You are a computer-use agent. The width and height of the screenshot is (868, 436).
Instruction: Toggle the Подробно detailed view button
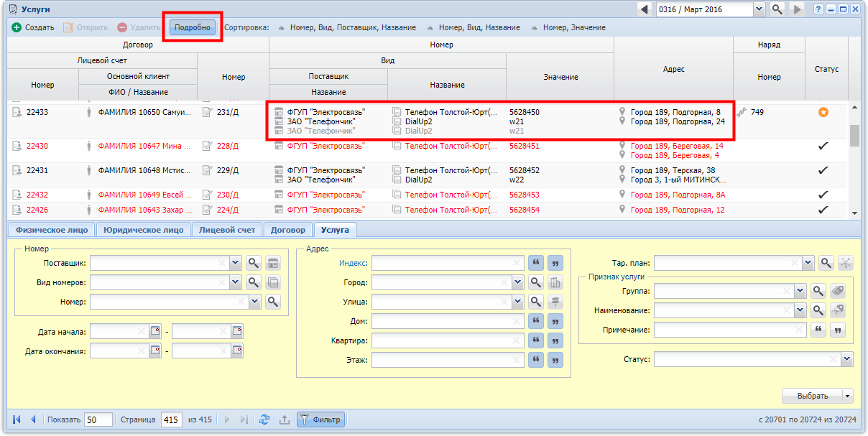193,27
